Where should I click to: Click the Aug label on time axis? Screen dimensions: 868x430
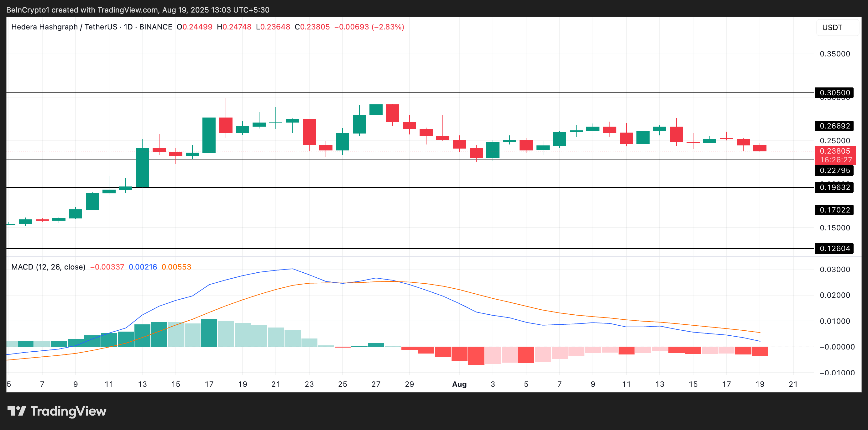(x=459, y=384)
